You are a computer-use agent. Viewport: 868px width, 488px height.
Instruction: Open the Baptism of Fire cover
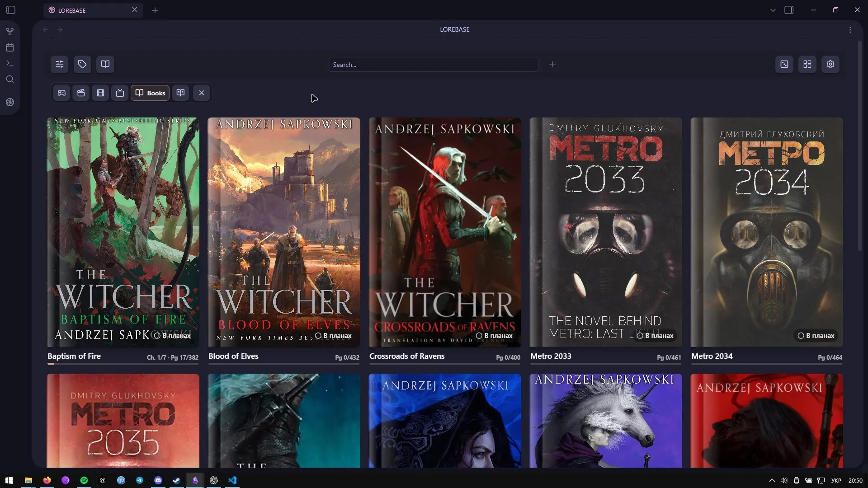(x=123, y=232)
